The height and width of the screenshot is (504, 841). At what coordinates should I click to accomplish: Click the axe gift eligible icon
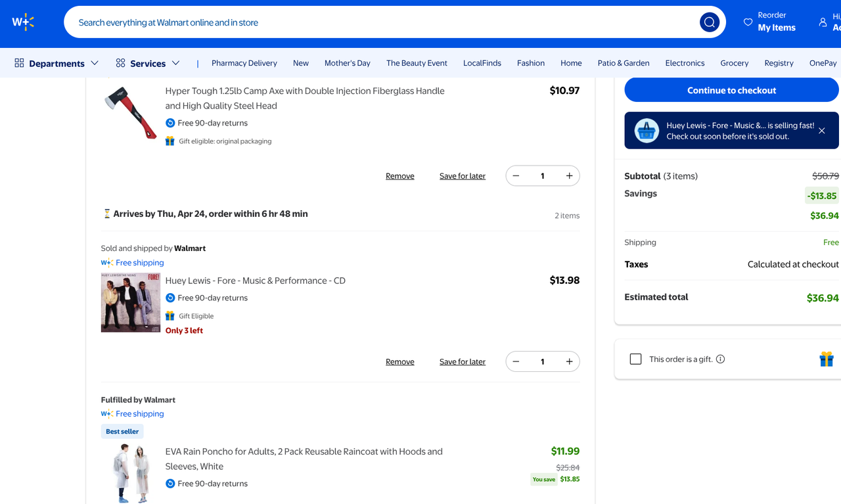click(170, 141)
